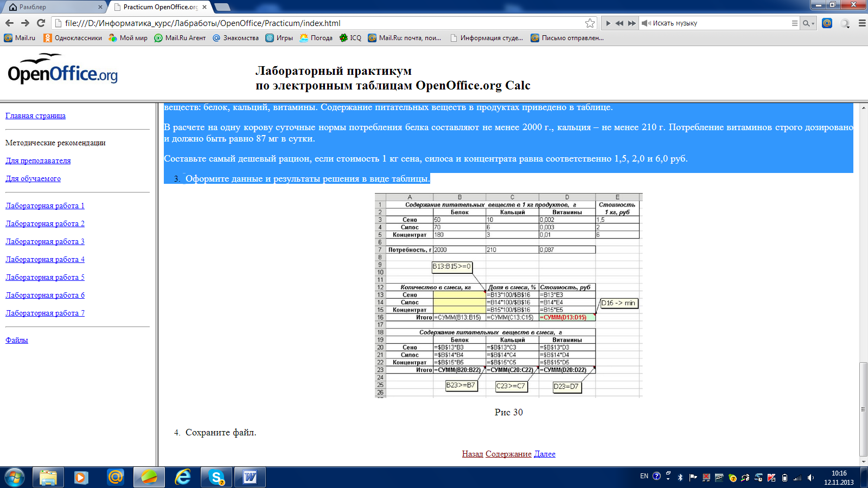The width and height of the screenshot is (868, 488).
Task: Open the Одноклассники bookmark
Action: click(73, 38)
